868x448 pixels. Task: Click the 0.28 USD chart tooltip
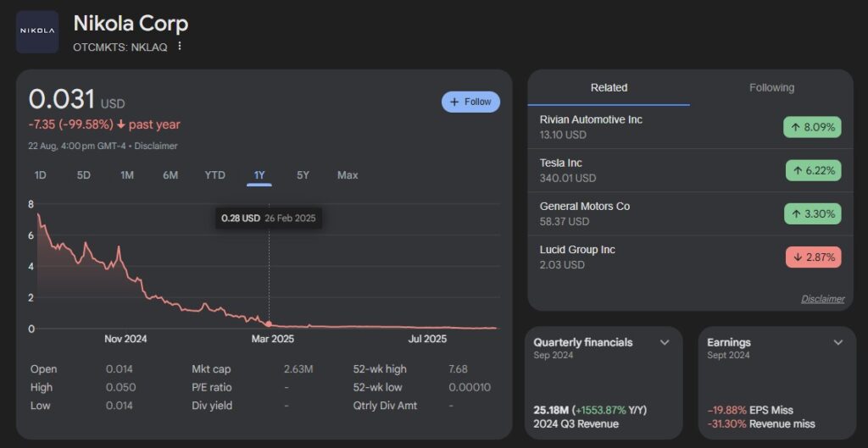[269, 218]
